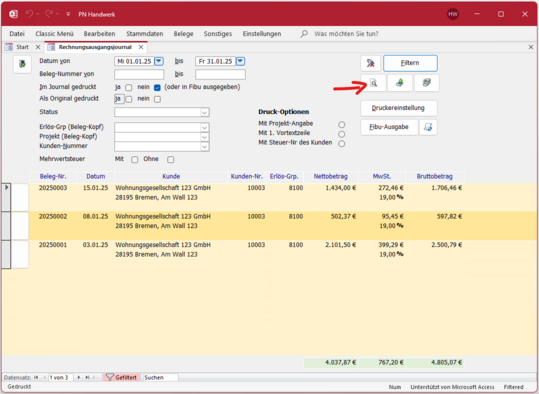Go to next record arrow in navigator

coord(79,377)
